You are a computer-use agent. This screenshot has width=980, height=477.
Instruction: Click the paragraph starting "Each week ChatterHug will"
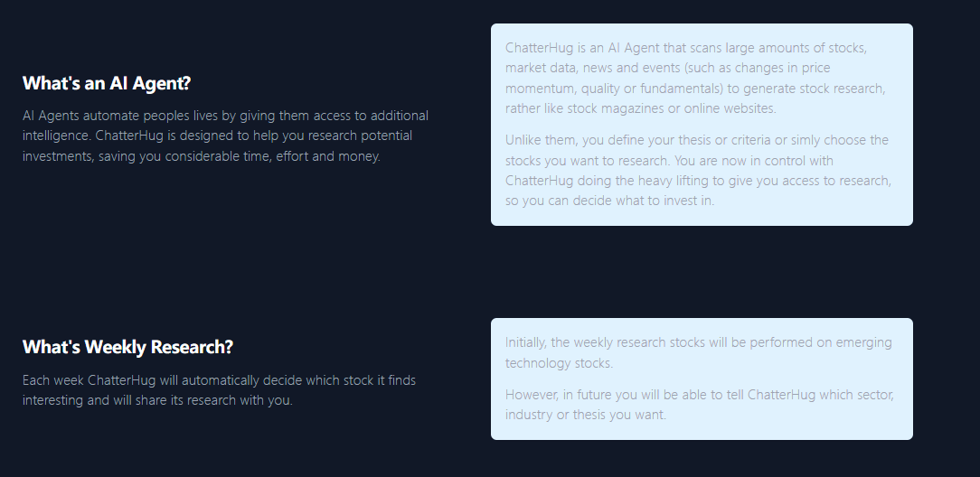point(219,390)
